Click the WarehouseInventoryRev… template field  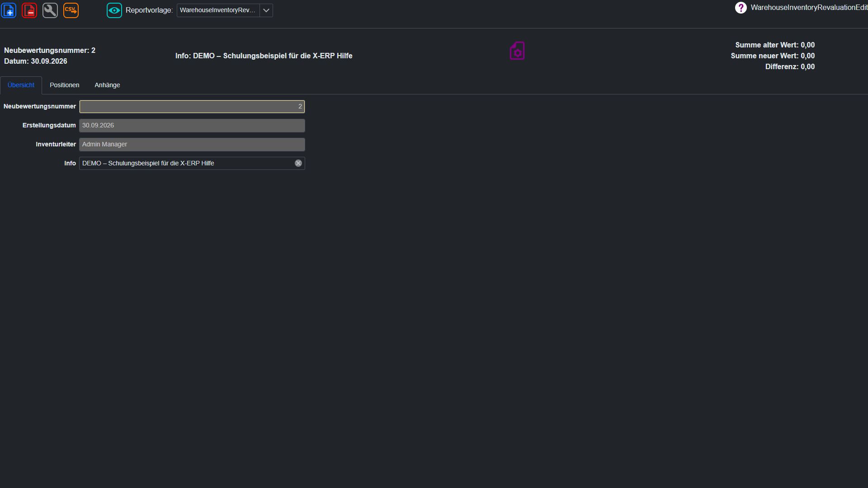coord(218,10)
